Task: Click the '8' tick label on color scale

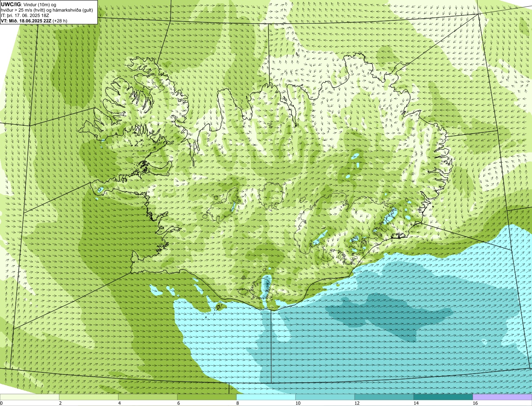Action: tap(238, 403)
